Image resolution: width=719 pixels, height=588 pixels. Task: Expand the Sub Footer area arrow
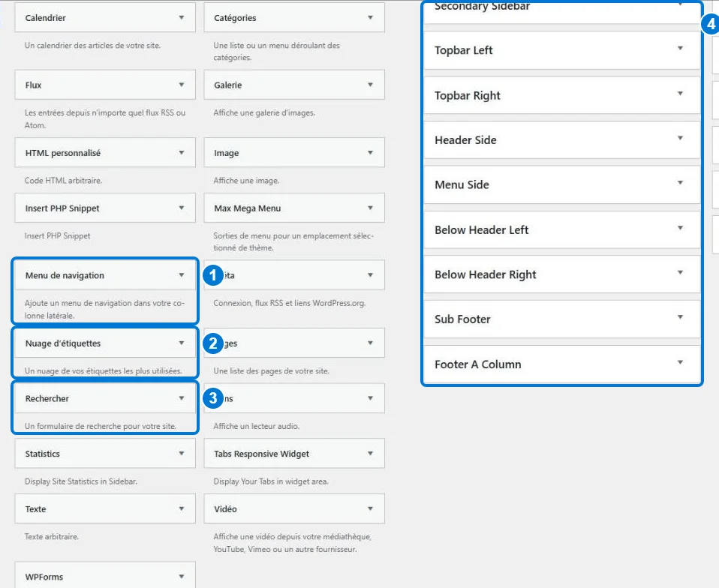click(x=681, y=317)
